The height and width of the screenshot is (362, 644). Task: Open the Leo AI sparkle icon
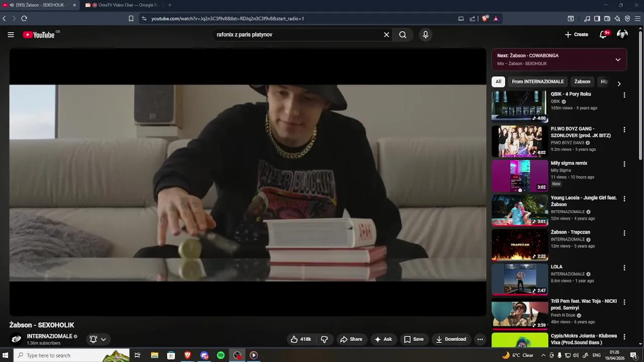coord(617,19)
